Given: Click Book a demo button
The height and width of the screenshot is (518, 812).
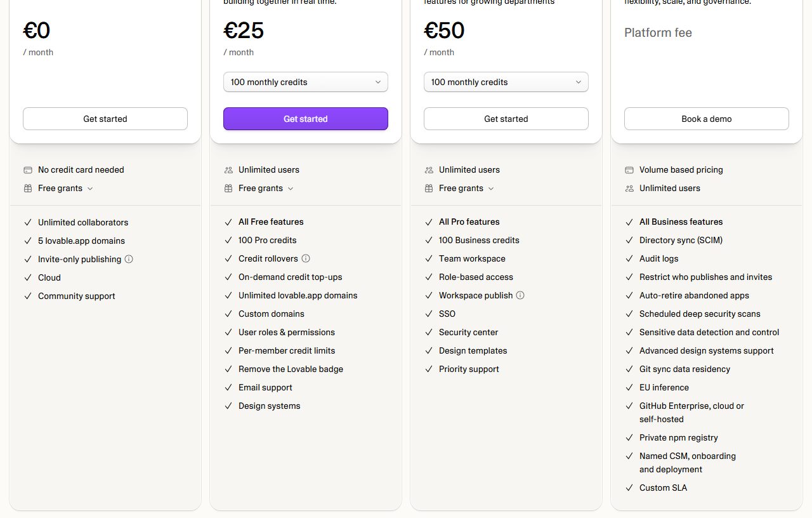Looking at the screenshot, I should click(707, 119).
